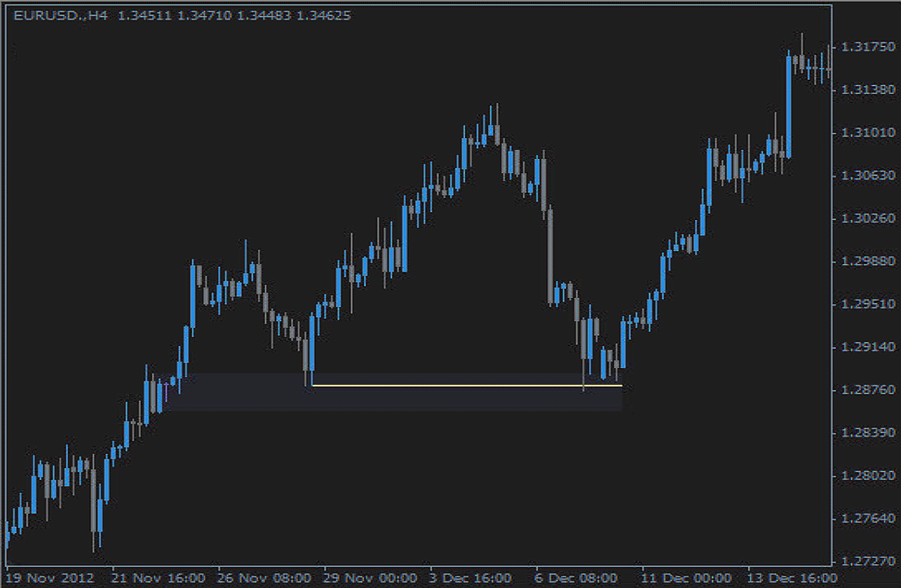Click the 21 Nov 16:00 time label
Image resolution: width=901 pixels, height=588 pixels.
(x=158, y=578)
